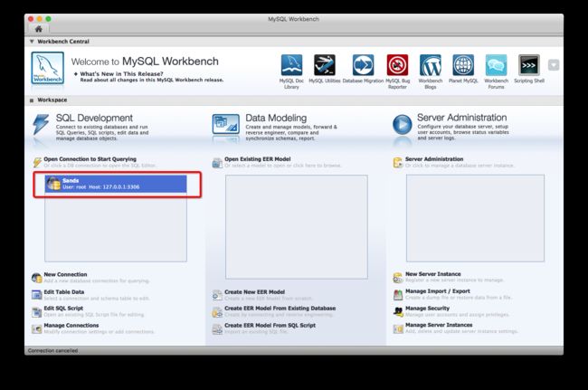Viewport: 588px width, 390px height.
Task: Click the EER models list box
Action: (296, 227)
